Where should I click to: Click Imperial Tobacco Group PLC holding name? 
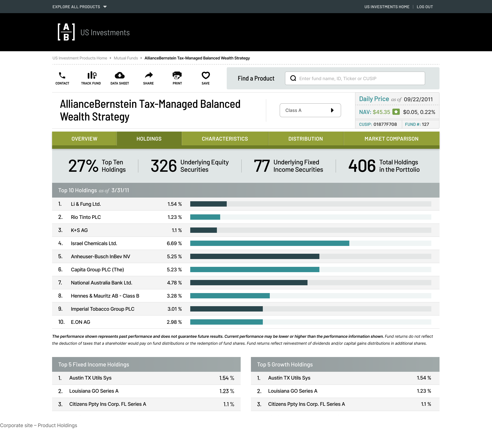102,309
